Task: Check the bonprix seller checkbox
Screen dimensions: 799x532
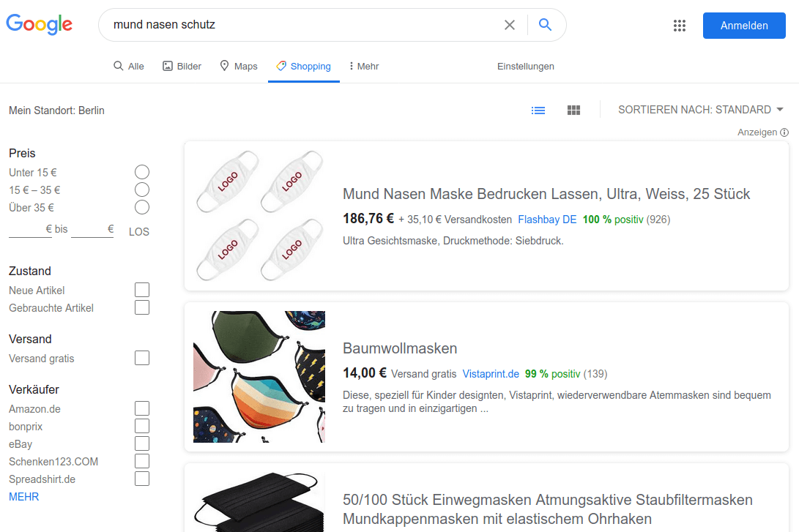Action: (142, 426)
